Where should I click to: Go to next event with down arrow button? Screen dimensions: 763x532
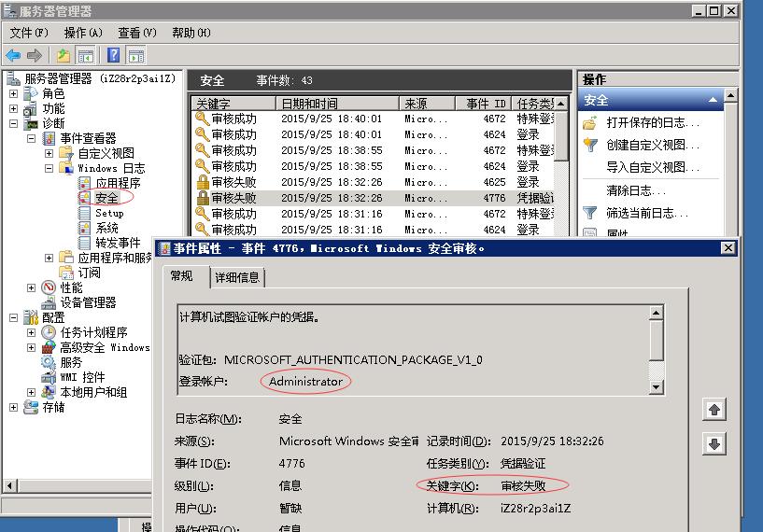point(714,443)
